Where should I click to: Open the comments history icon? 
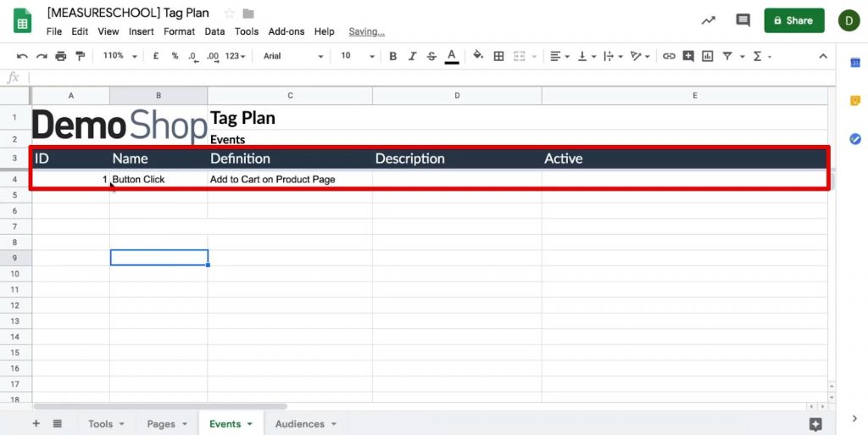tap(743, 20)
